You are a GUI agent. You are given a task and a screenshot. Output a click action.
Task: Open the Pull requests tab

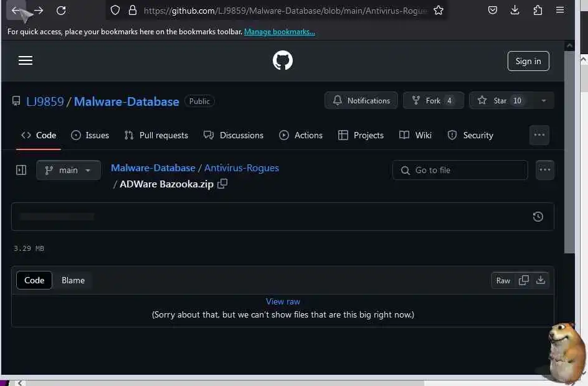[156, 135]
